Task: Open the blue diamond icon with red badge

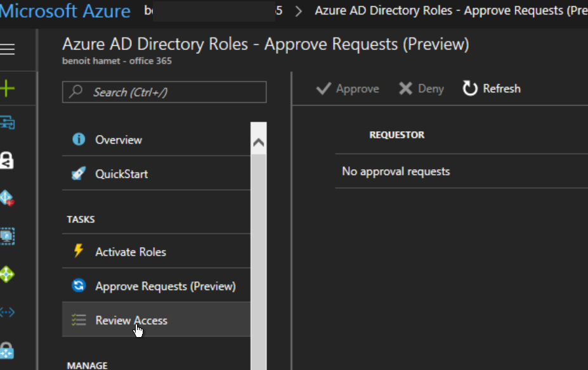Action: pyautogui.click(x=8, y=198)
